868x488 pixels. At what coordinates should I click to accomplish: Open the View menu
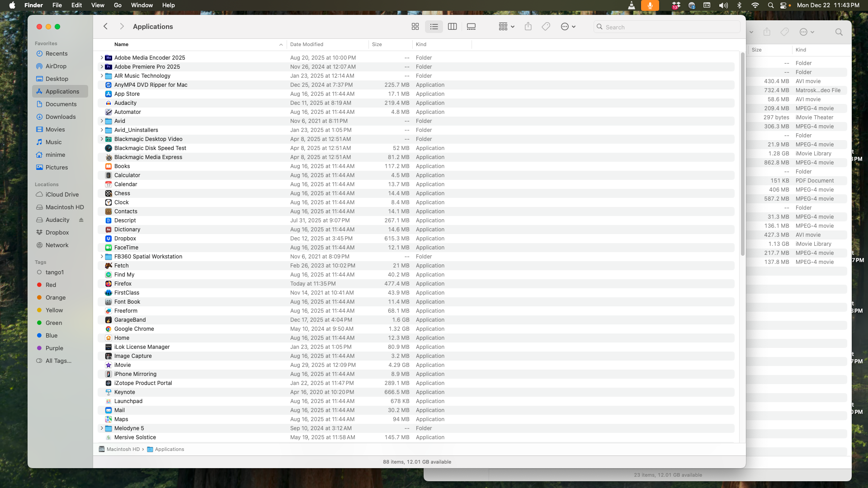[98, 5]
